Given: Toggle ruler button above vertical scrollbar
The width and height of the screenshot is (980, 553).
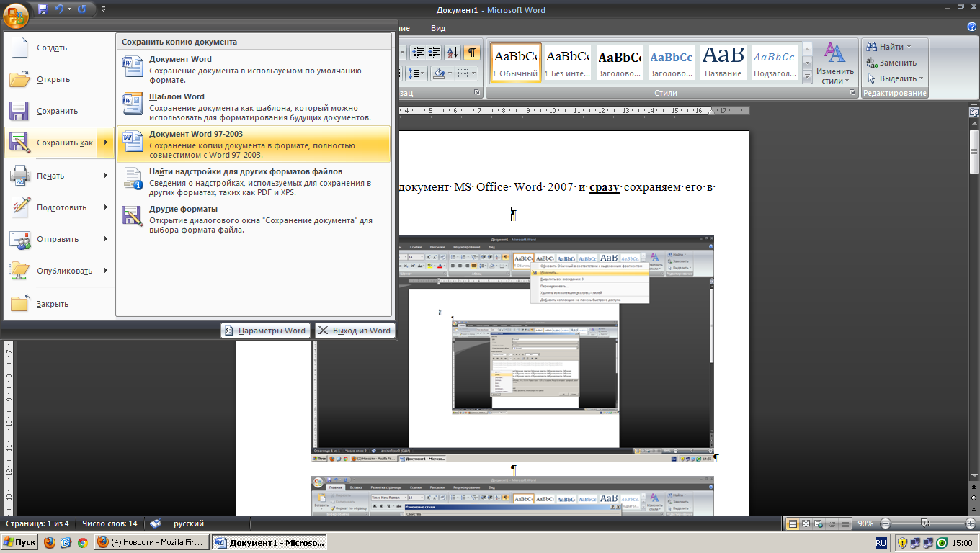Looking at the screenshot, I should (974, 112).
